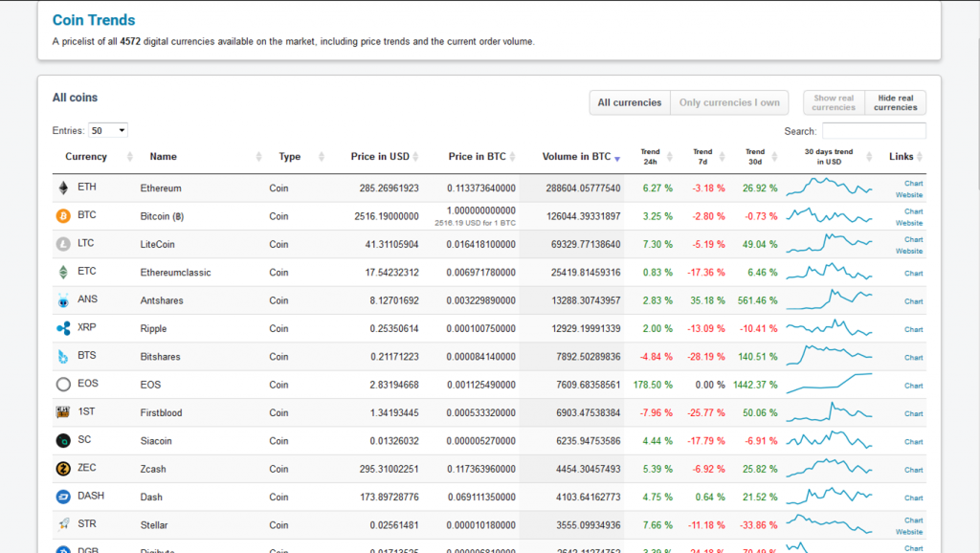Screen dimensions: 980x553
Task: Click into the Search input field
Action: 874,130
